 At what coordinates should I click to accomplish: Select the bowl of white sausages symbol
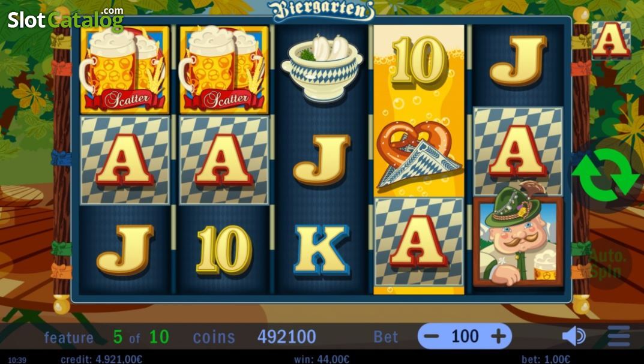tap(322, 68)
